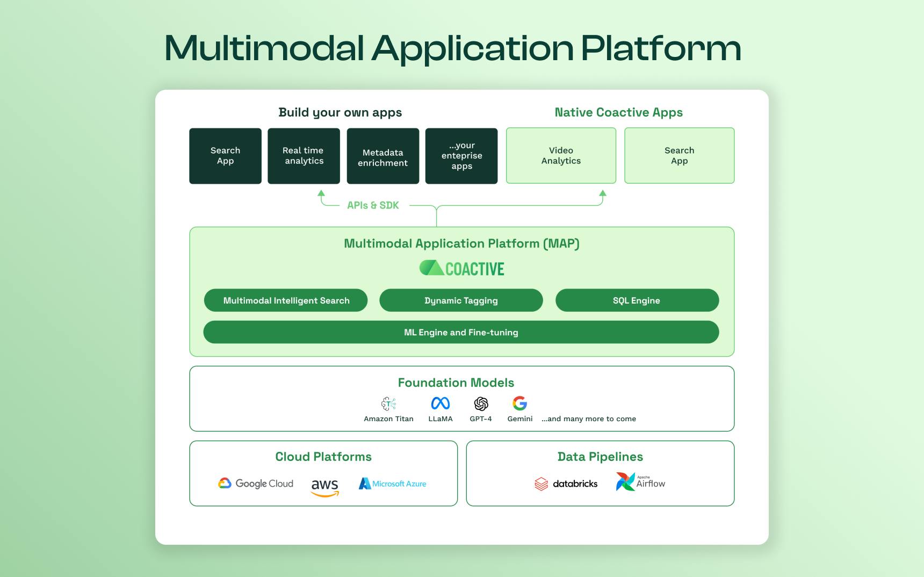Select Search App under Native Coactive Apps
Viewport: 924px width, 577px height.
tap(679, 155)
